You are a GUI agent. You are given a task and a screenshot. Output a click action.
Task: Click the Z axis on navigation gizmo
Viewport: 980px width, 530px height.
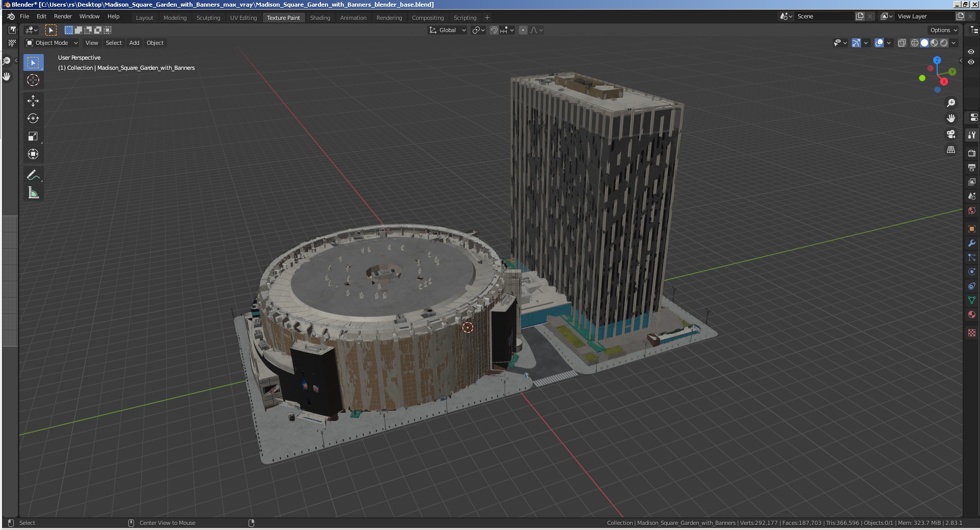click(937, 60)
